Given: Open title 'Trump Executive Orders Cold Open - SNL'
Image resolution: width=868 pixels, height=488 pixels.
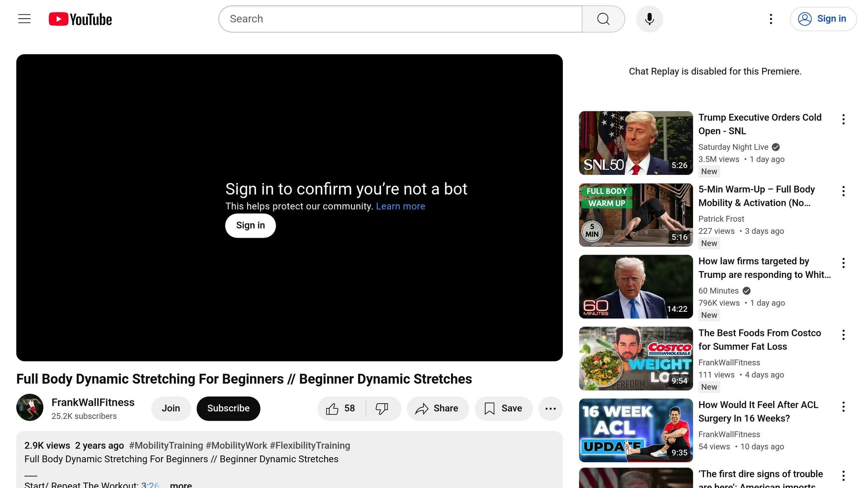Looking at the screenshot, I should coord(760,124).
